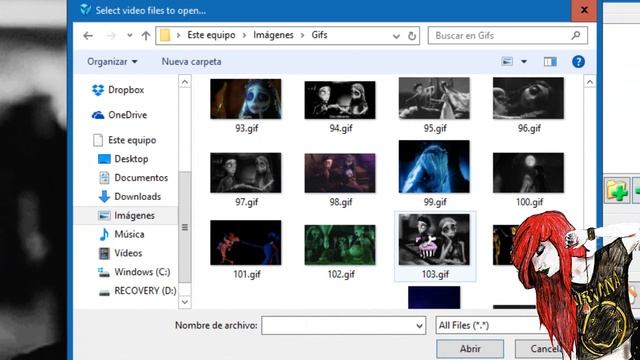
Task: Click the Downloads blue arrow icon
Action: tap(104, 196)
